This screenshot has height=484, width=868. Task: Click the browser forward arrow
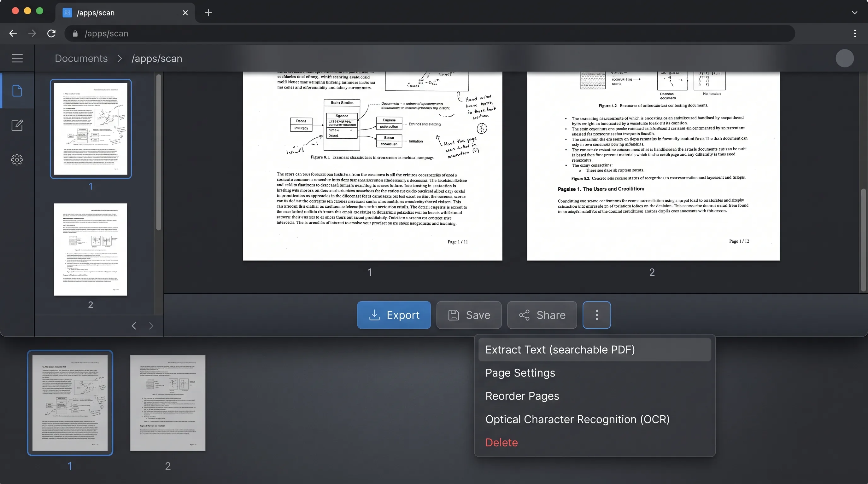(32, 33)
